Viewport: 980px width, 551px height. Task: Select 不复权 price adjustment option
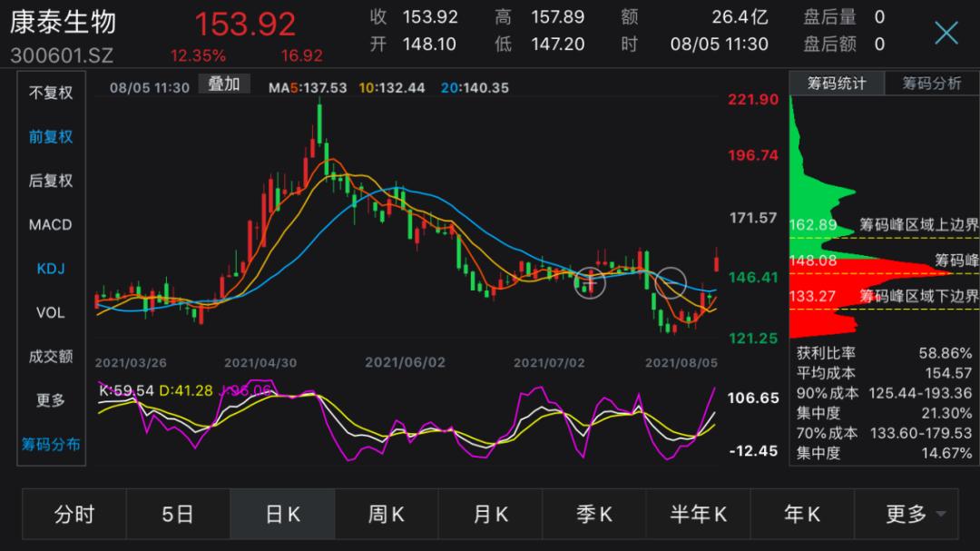(x=51, y=93)
